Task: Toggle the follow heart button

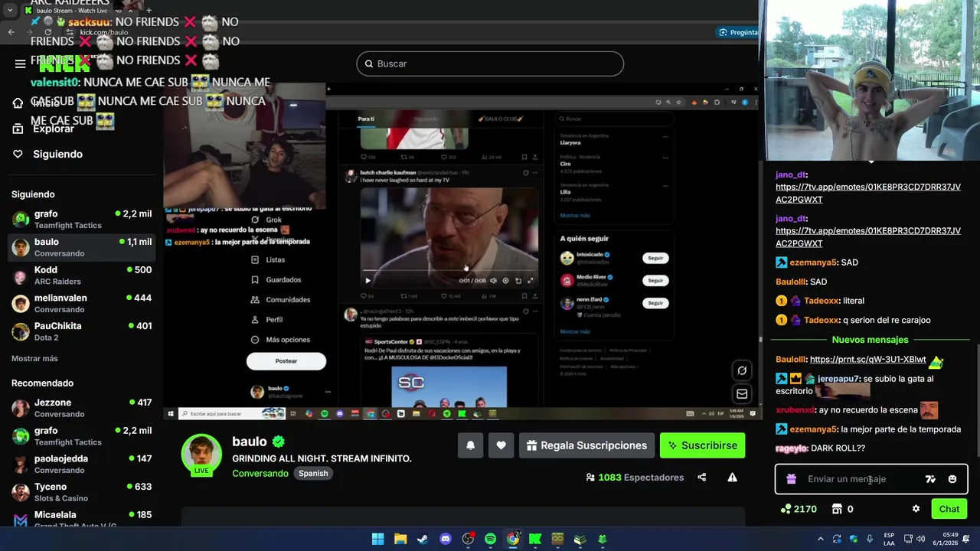Action: [501, 445]
